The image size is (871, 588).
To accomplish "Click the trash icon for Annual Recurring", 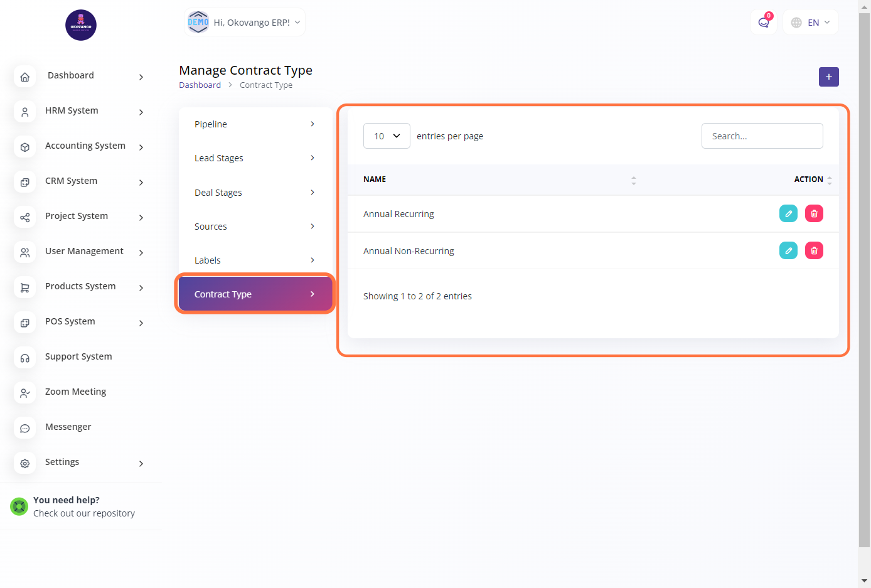I will click(814, 214).
